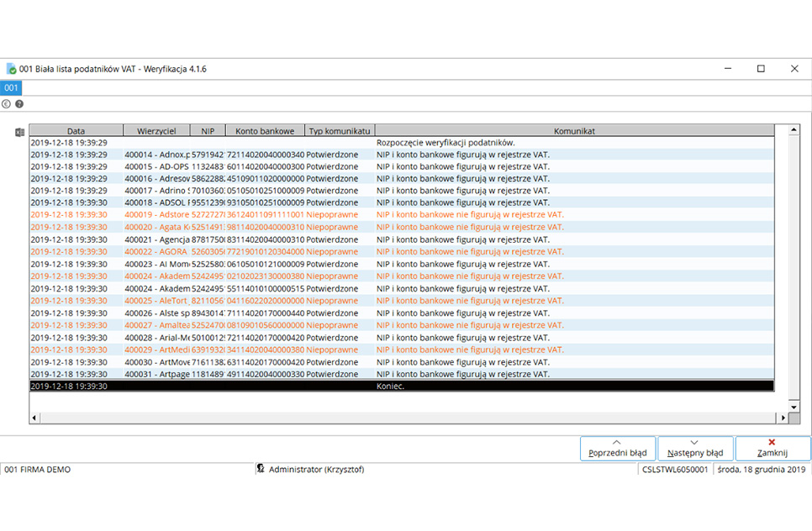Minimize the verification window
The width and height of the screenshot is (812, 531).
[x=727, y=69]
